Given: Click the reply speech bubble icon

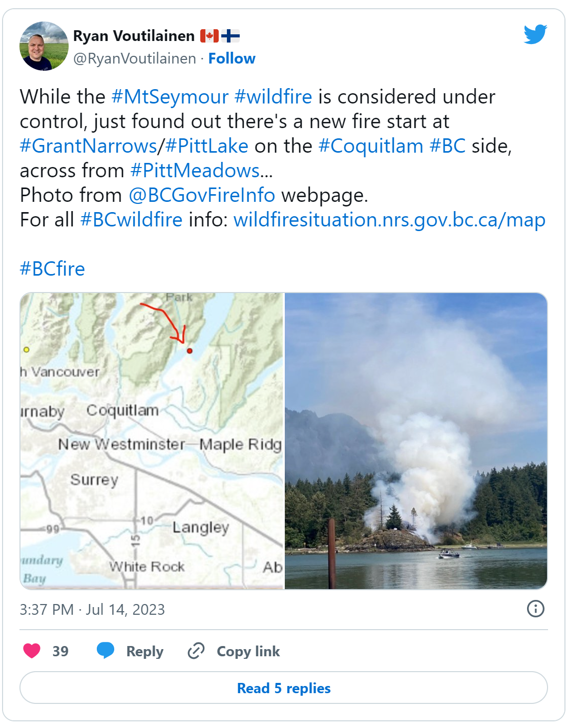Looking at the screenshot, I should 106,651.
